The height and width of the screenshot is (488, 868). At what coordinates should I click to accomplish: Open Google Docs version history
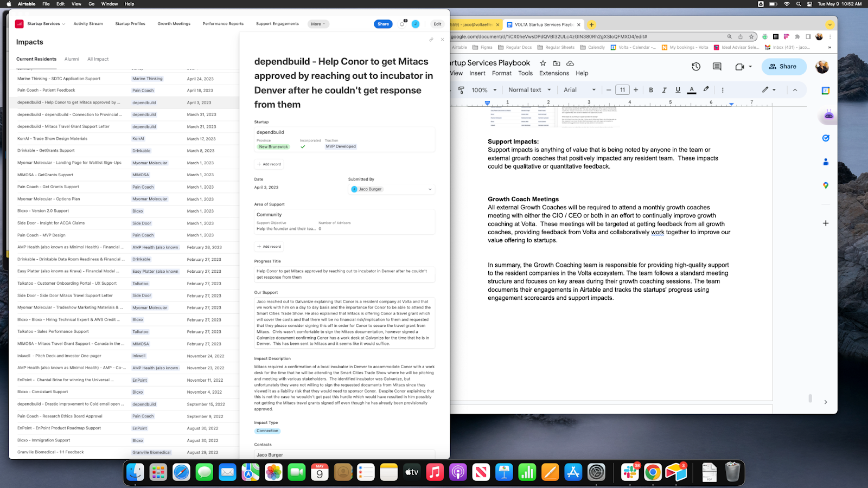696,67
